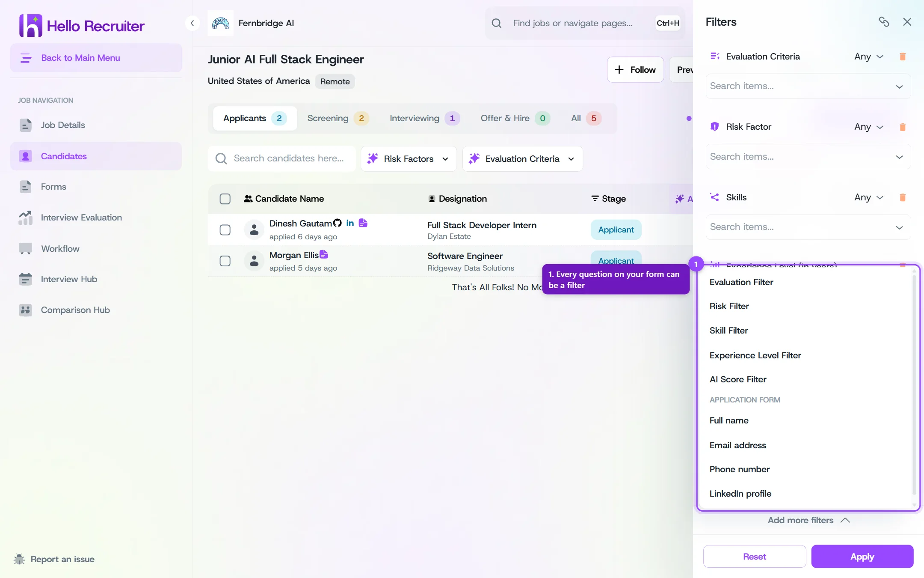The height and width of the screenshot is (578, 924).
Task: Open Dinesh Gautam's resume document icon
Action: (363, 223)
